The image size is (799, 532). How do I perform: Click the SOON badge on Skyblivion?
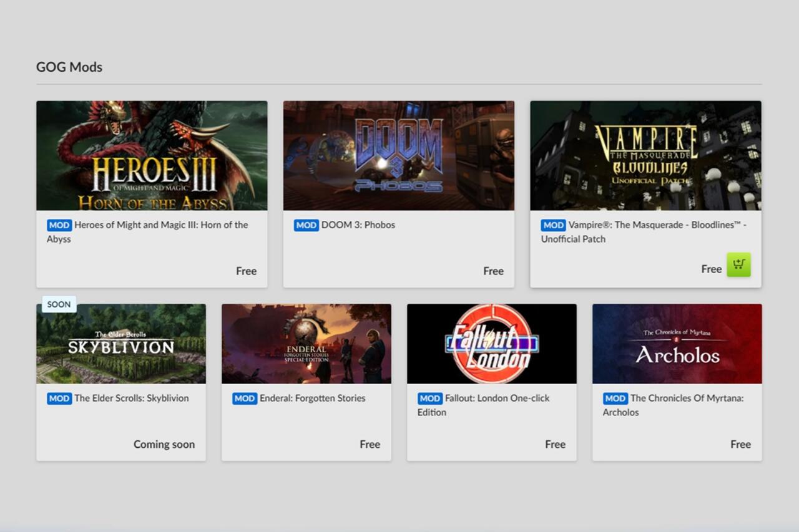[x=59, y=304]
